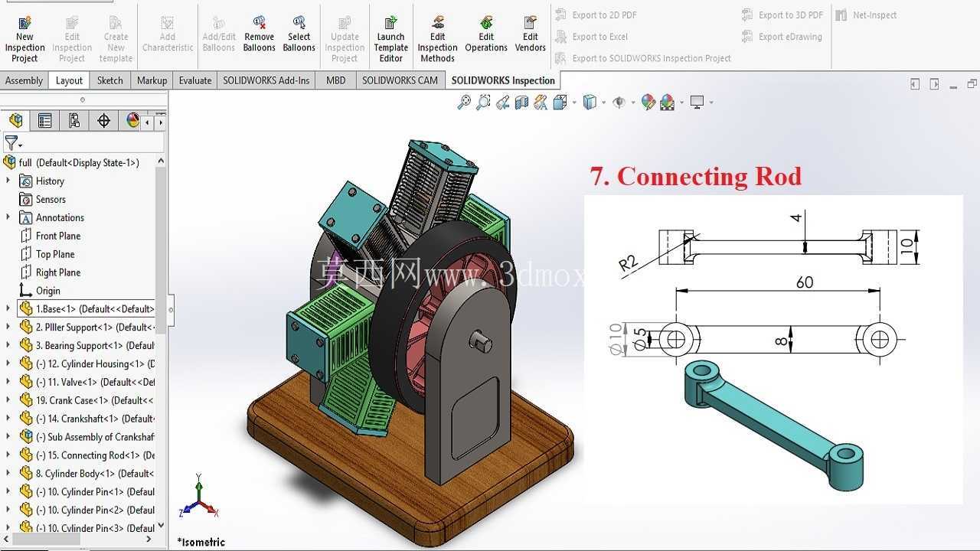
Task: Open the View Orientation dropdown arrow
Action: click(x=574, y=103)
